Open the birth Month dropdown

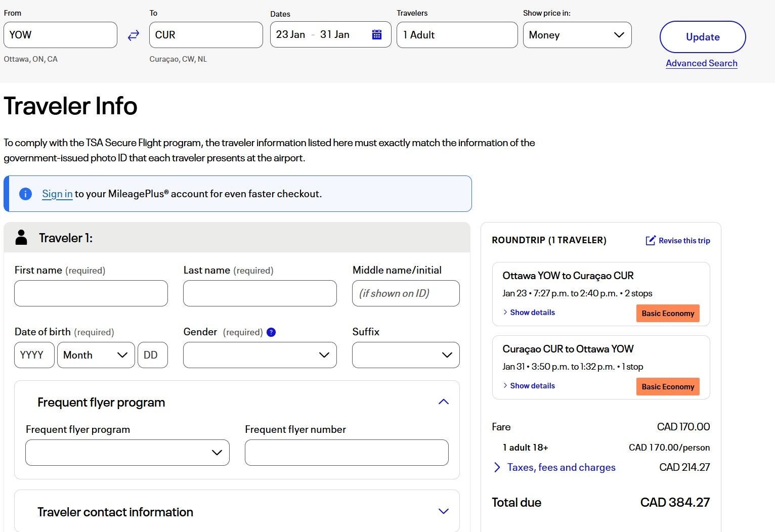(96, 355)
